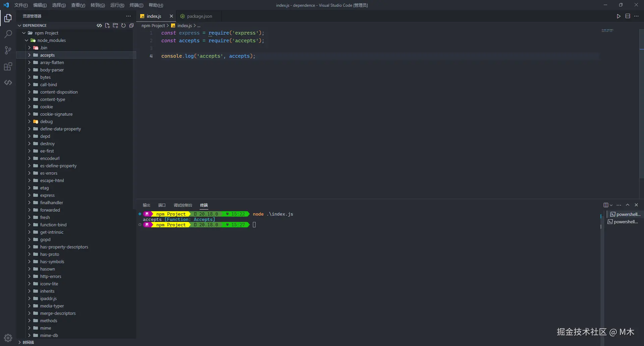Screen dimensions: 644x346
Task: Open the Source Control view
Action: (8, 50)
